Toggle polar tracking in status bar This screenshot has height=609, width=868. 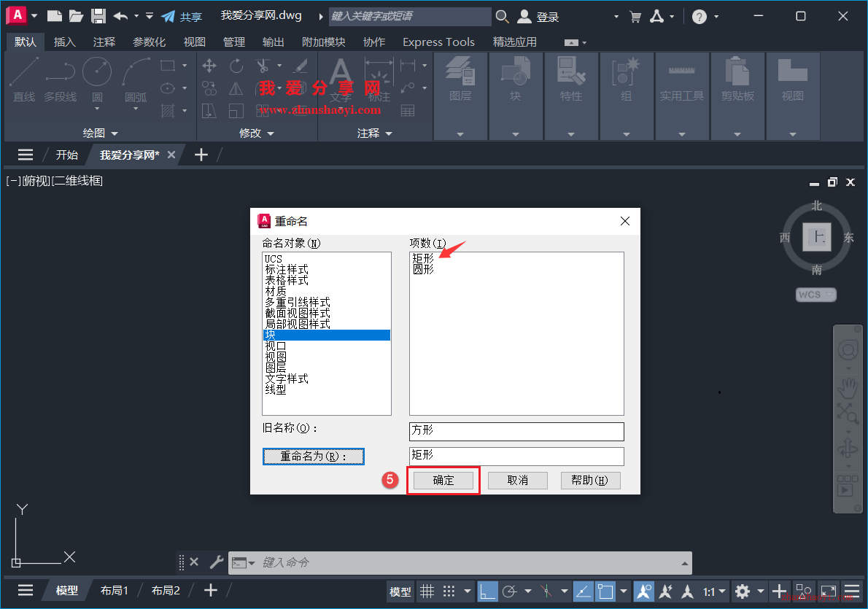click(x=509, y=591)
